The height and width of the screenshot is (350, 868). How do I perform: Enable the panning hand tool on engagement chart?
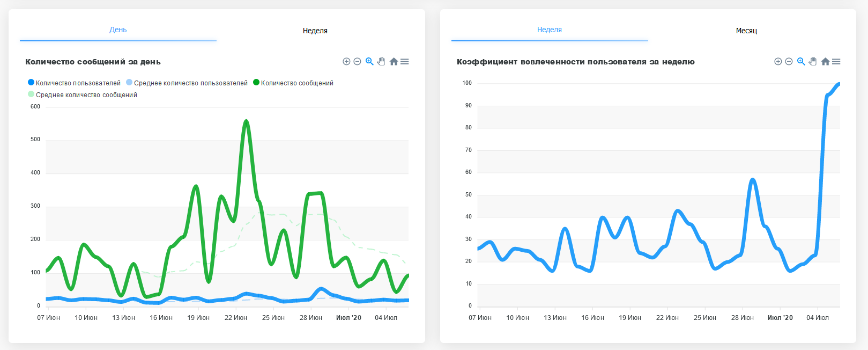coord(813,62)
